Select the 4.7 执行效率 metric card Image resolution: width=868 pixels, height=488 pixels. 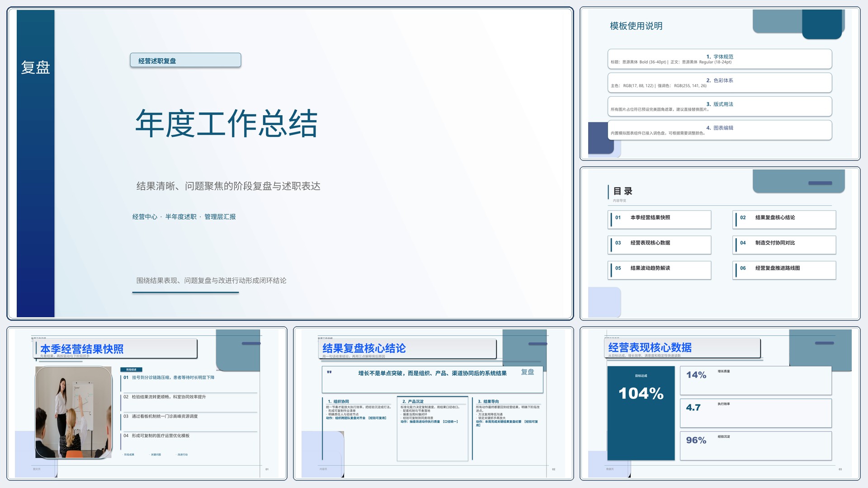(x=756, y=413)
